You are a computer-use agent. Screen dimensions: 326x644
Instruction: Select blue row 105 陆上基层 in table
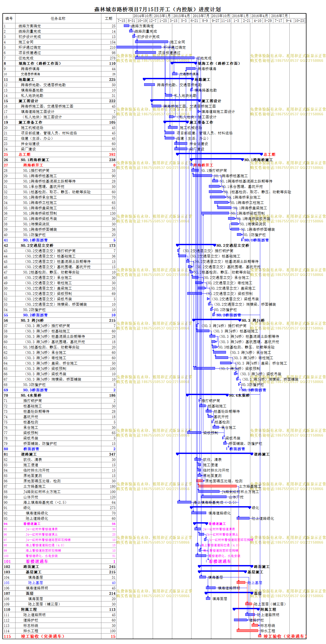pos(59,583)
